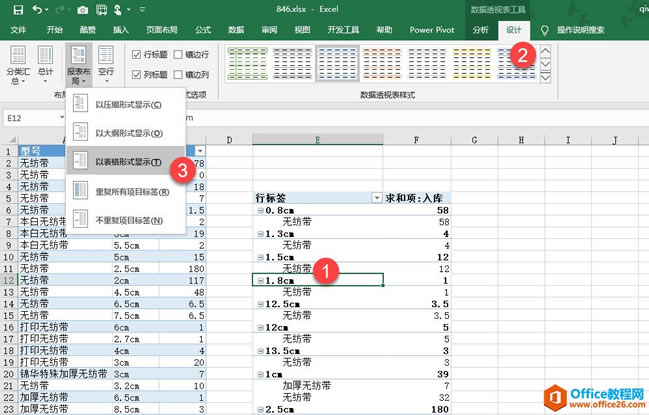Click the 求和项:入库 header cell
The width and height of the screenshot is (649, 415).
(417, 198)
